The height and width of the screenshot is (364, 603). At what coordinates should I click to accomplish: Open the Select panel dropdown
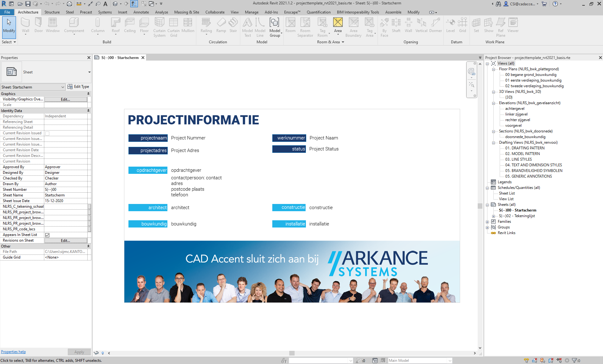pyautogui.click(x=9, y=42)
